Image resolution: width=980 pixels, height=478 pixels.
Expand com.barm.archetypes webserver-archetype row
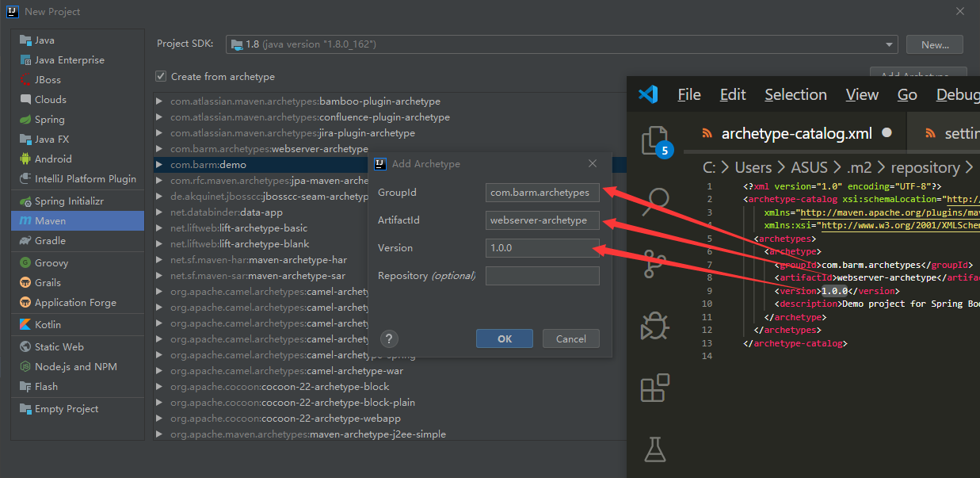point(159,149)
